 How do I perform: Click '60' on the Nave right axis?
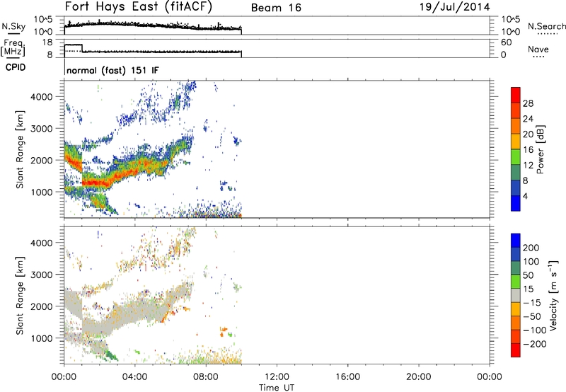pos(506,42)
